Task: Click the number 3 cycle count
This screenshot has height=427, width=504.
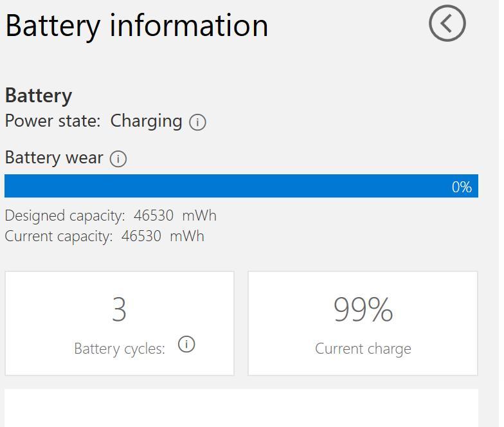Action: pos(119,310)
